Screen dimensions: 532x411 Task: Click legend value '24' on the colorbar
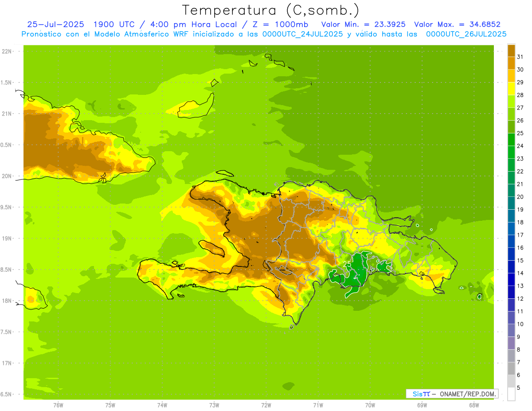[520, 146]
